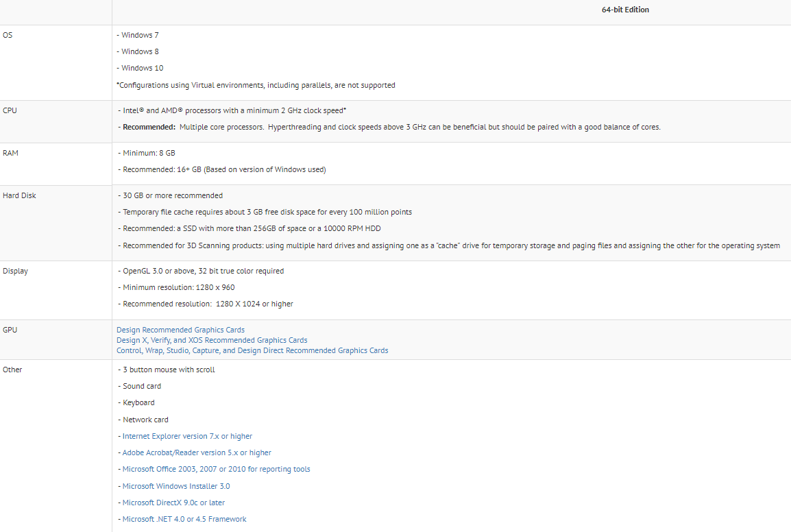This screenshot has height=532, width=791.
Task: Follow the Microsoft .NET 4.0 or 4.5 Framework link
Action: point(184,519)
